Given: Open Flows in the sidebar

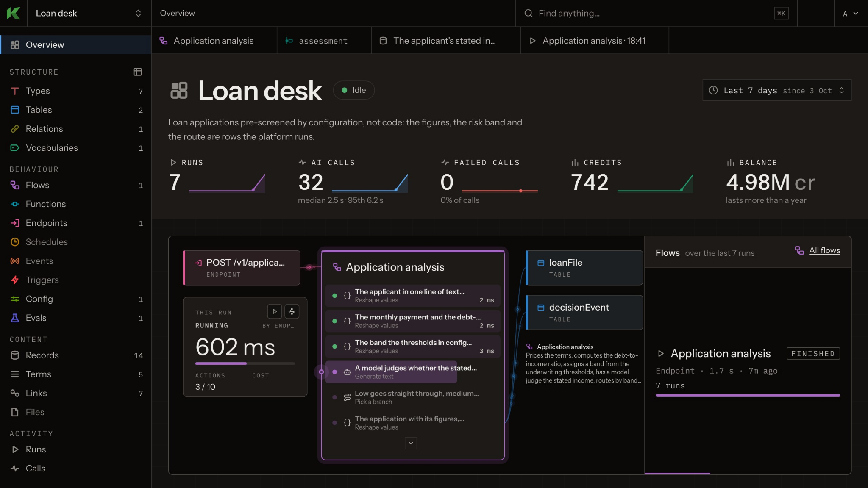Looking at the screenshot, I should 76,186.
